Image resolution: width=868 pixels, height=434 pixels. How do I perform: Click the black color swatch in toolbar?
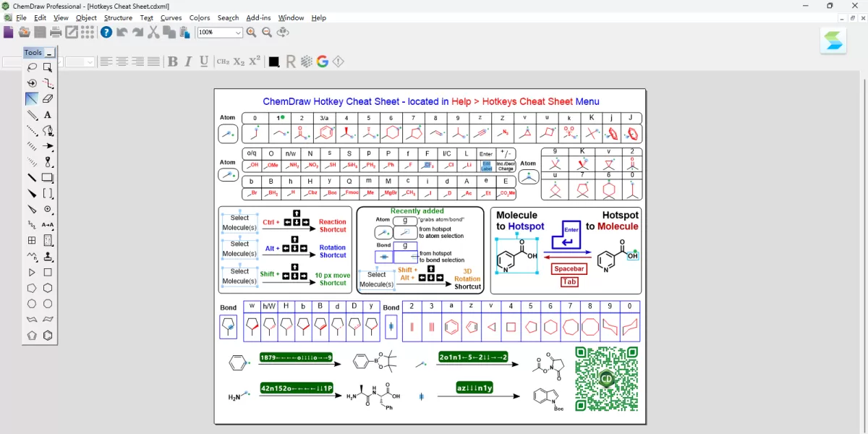(274, 62)
